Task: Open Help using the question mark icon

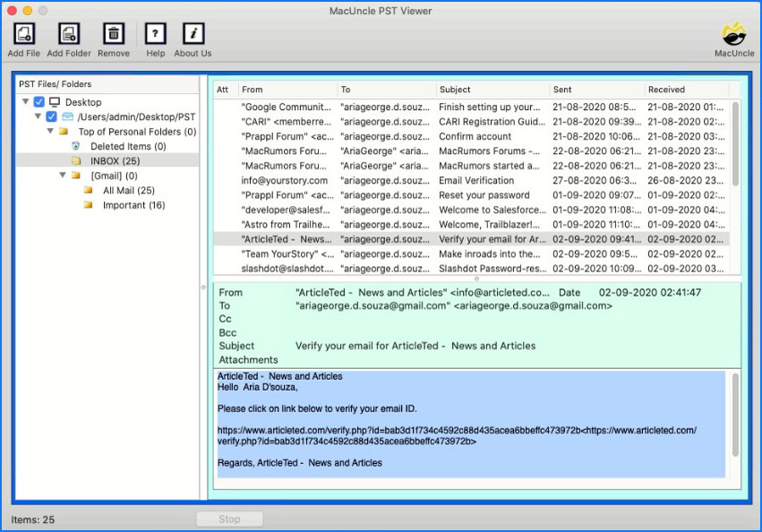Action: pyautogui.click(x=155, y=34)
